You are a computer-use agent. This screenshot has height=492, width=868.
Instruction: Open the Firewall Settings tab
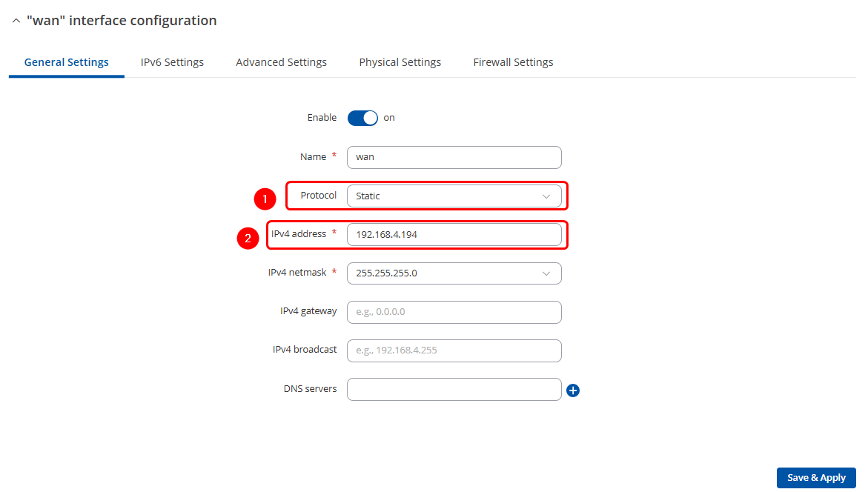tap(513, 62)
